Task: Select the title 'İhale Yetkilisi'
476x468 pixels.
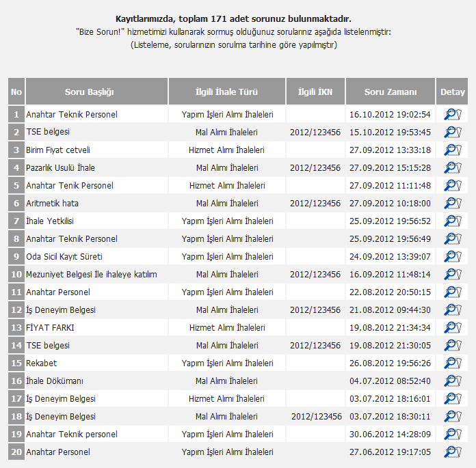Action: pyautogui.click(x=50, y=221)
